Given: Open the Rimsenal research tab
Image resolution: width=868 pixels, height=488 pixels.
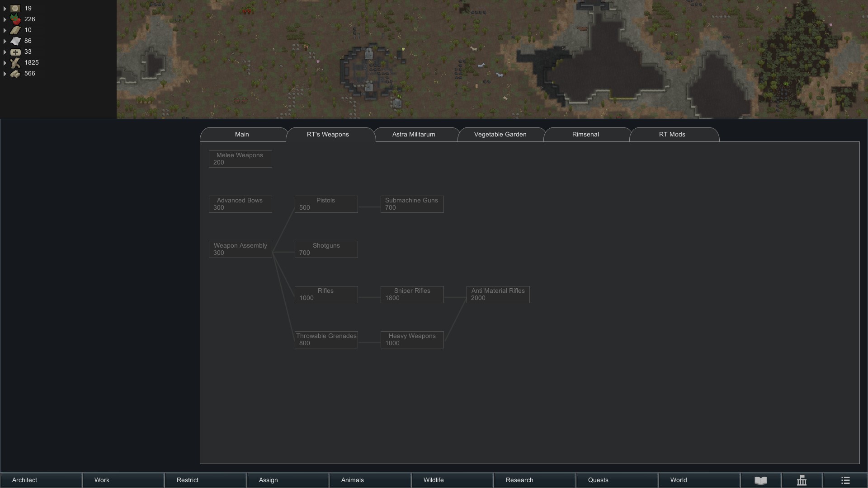Looking at the screenshot, I should [x=586, y=135].
